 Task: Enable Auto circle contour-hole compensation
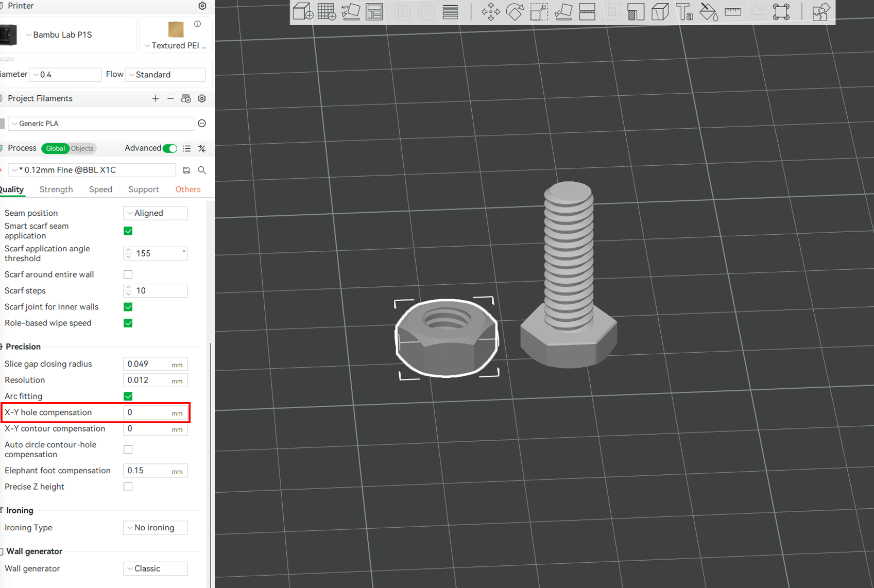(128, 449)
